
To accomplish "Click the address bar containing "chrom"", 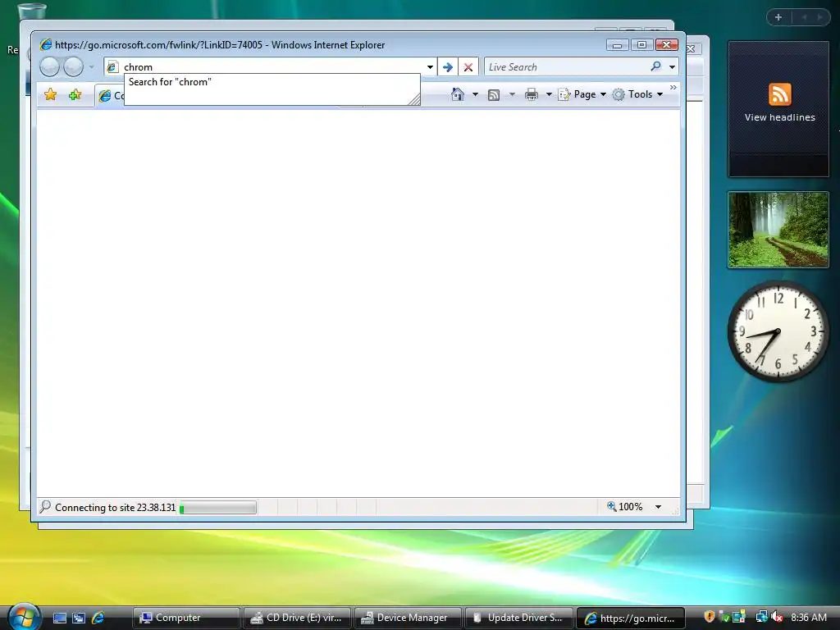I will 272,67.
